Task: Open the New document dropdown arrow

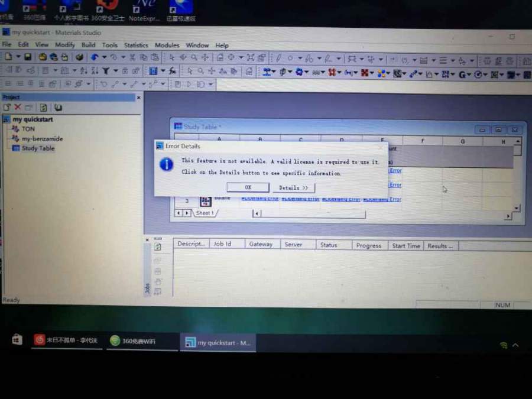Action: pos(18,57)
